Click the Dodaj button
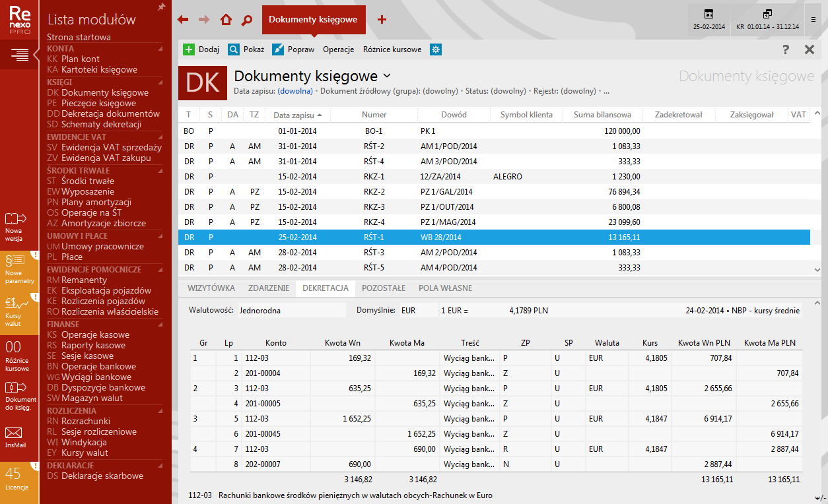The image size is (828, 504). [x=201, y=49]
